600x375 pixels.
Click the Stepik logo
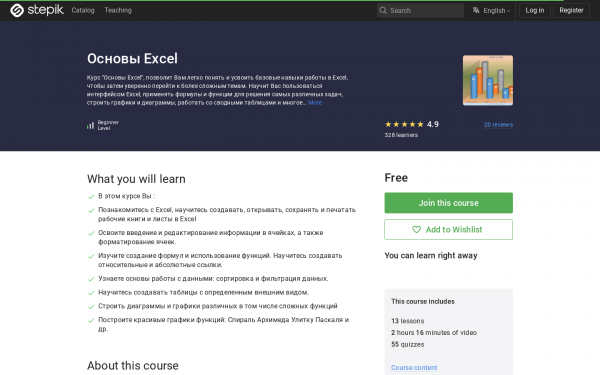click(x=37, y=10)
